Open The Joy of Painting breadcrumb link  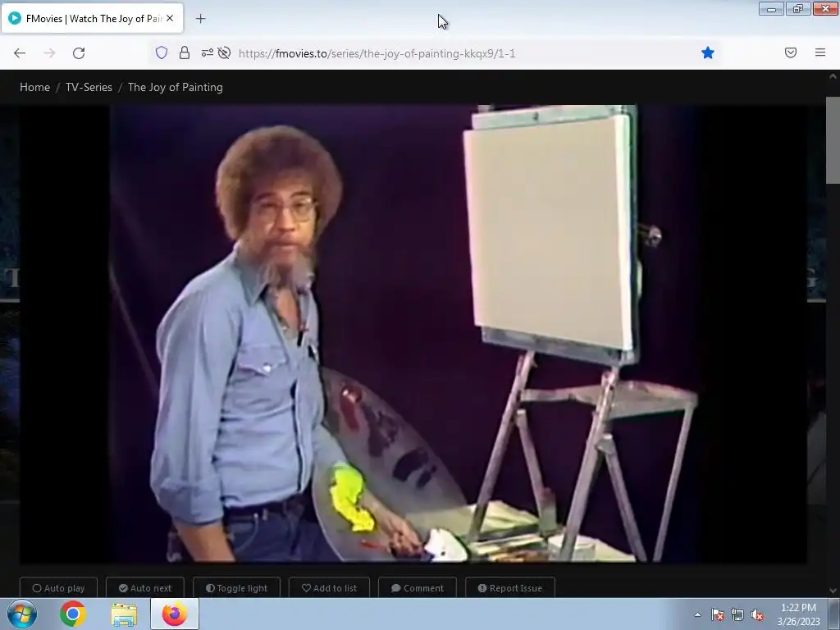click(176, 87)
